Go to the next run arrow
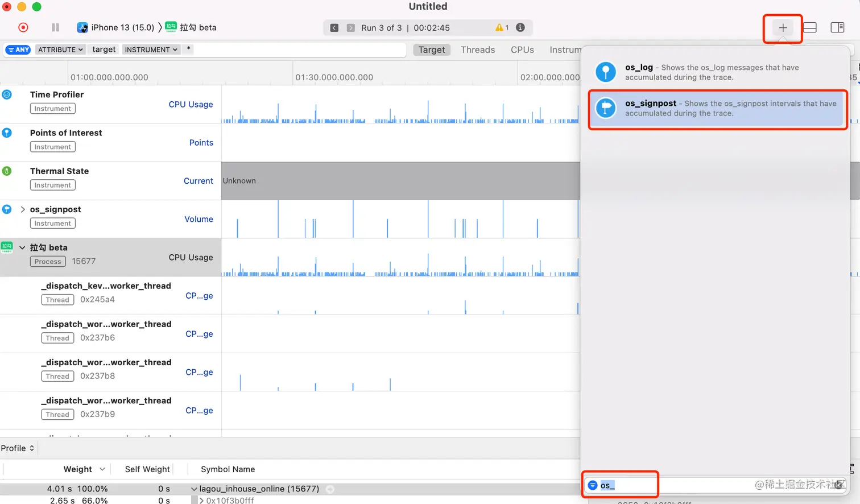 click(x=351, y=28)
